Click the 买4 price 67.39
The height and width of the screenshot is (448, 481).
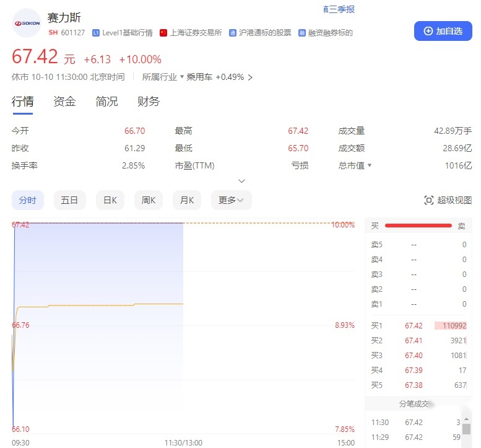(414, 371)
